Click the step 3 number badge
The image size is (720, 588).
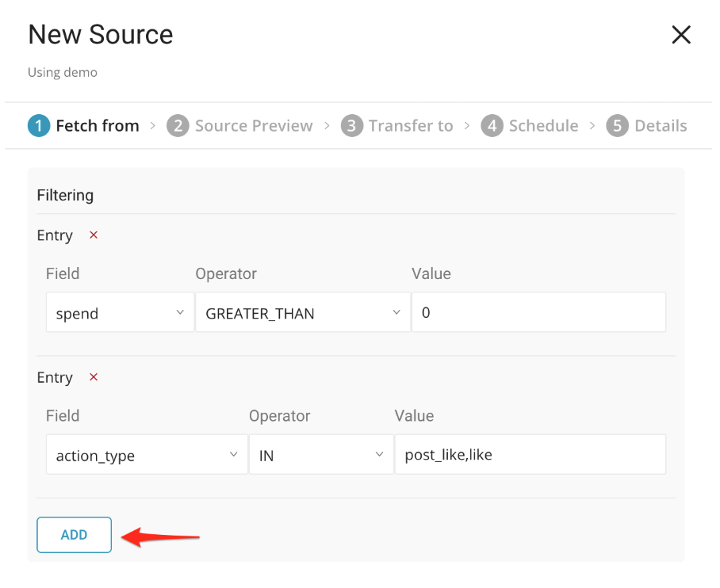click(351, 126)
